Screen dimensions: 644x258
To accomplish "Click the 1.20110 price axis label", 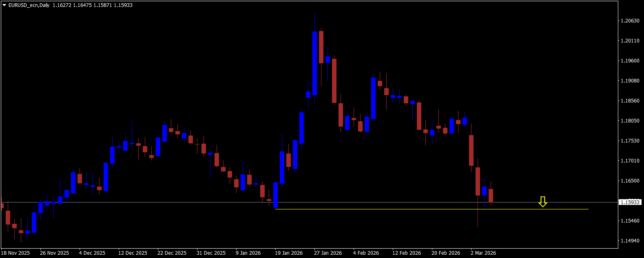I will click(630, 41).
